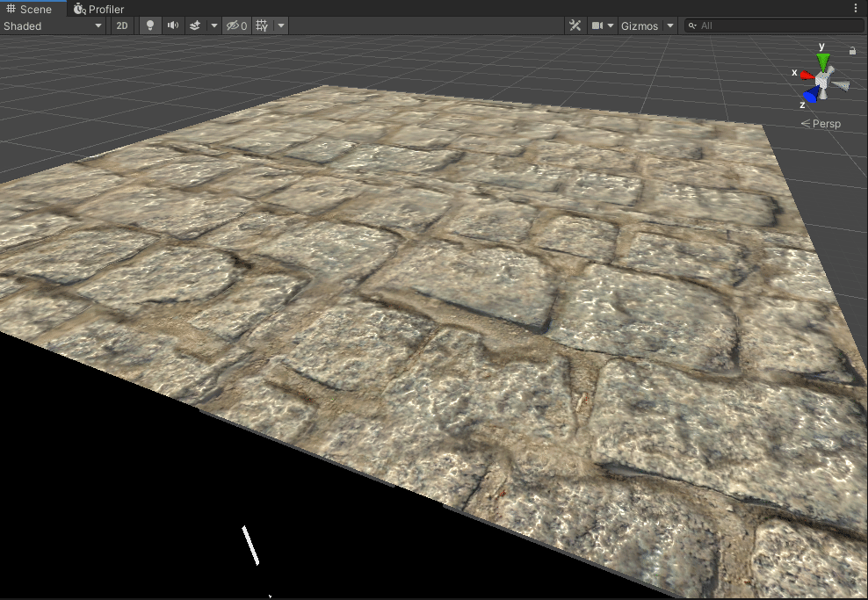Click the Scene tab

[x=32, y=9]
